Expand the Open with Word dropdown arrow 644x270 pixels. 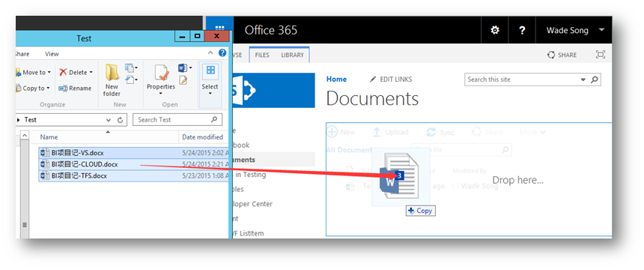pos(190,67)
